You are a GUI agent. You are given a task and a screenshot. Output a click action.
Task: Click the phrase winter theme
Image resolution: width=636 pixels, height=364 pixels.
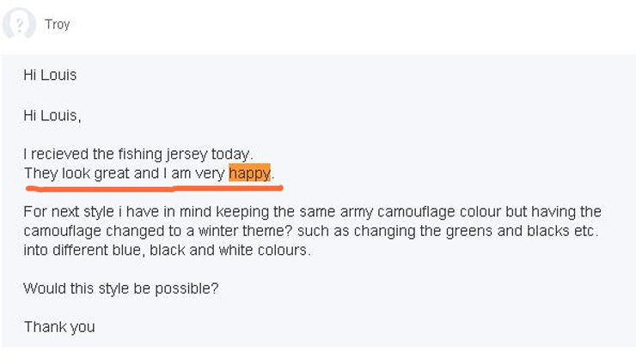[x=245, y=231]
